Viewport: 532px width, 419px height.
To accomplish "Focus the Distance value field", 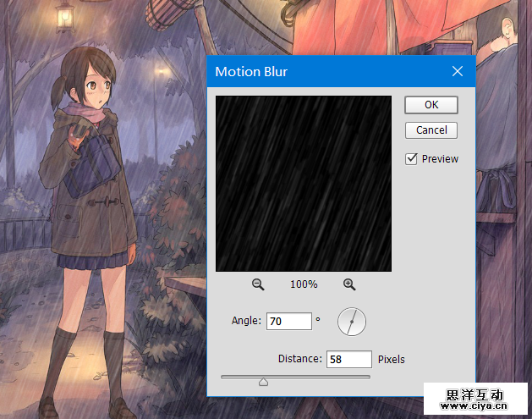I will (348, 360).
